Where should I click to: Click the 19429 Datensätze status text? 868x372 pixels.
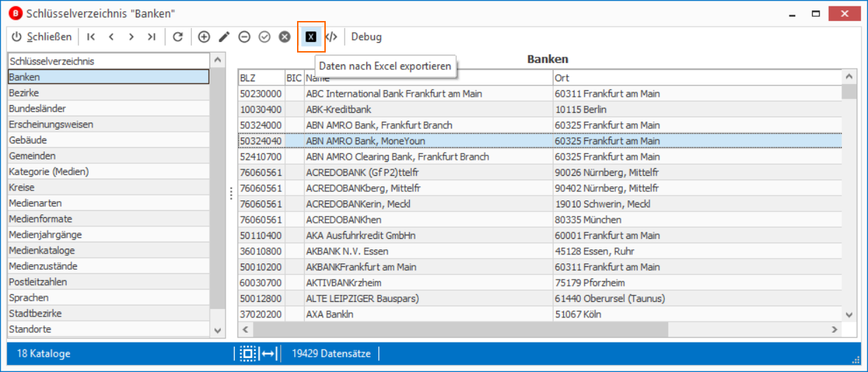[331, 353]
